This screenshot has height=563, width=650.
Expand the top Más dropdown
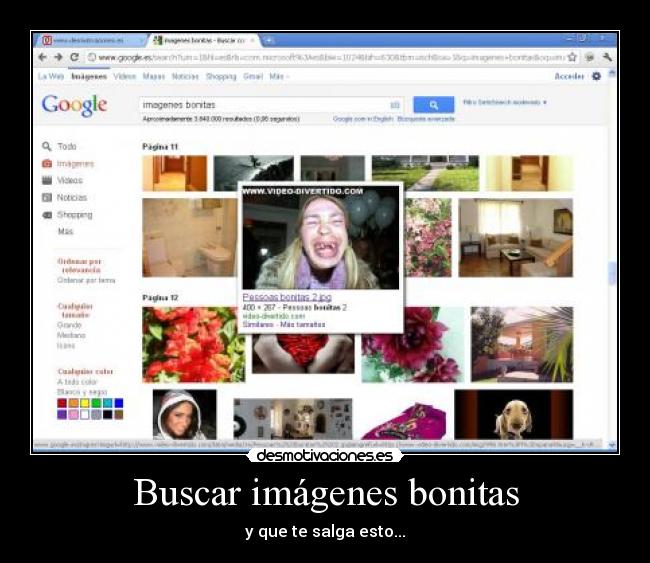click(x=279, y=76)
